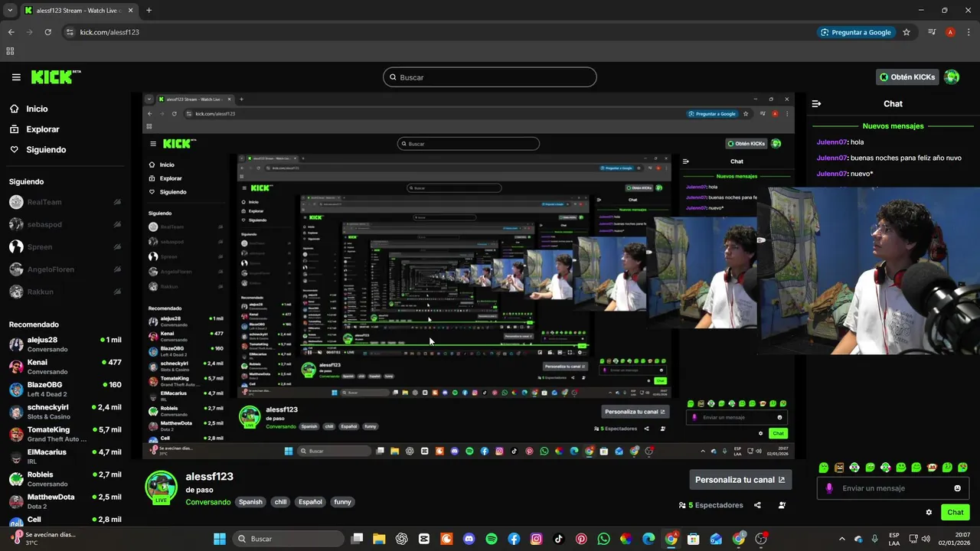Open recommended channel MatthewDota
The image size is (980, 551).
coord(65,501)
